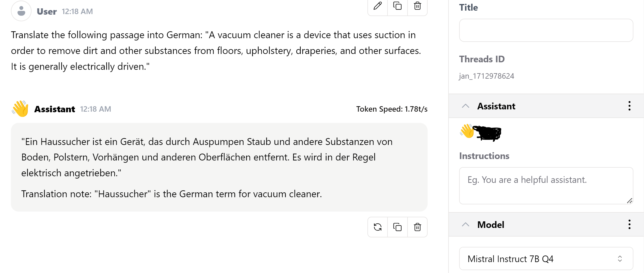Open the Model section three-dot menu
This screenshot has width=644, height=273.
coord(629,224)
